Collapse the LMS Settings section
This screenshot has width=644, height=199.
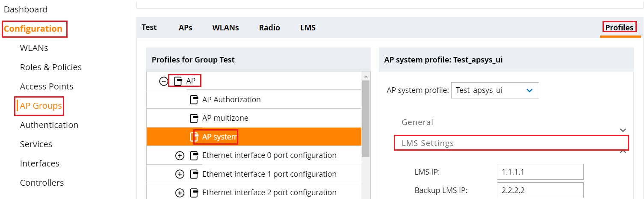(623, 151)
